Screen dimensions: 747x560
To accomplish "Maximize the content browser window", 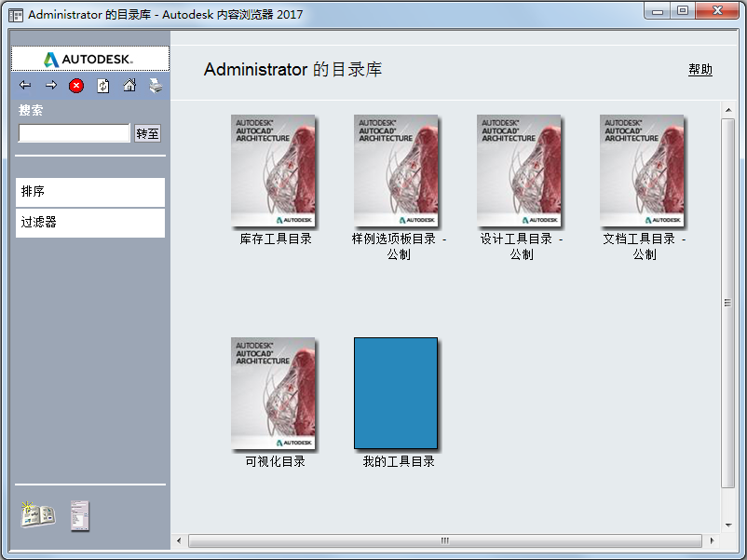I will 683,11.
